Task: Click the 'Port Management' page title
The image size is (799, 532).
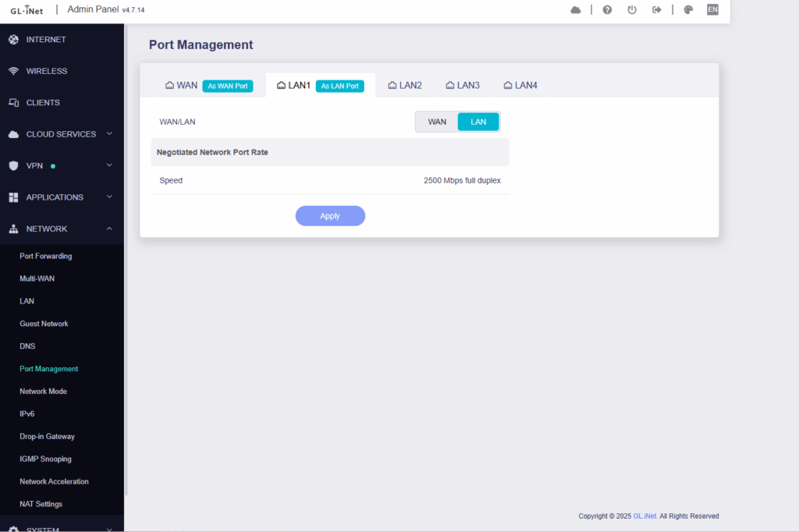Action: click(x=201, y=44)
